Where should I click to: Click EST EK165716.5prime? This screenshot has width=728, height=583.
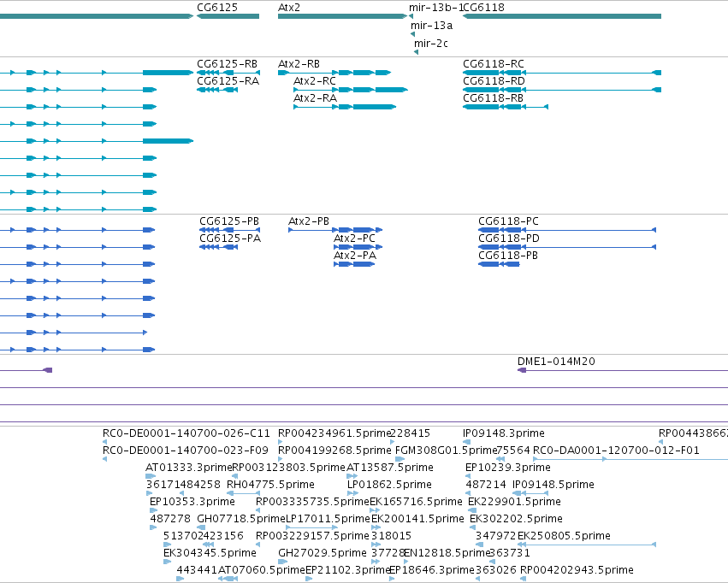416,502
